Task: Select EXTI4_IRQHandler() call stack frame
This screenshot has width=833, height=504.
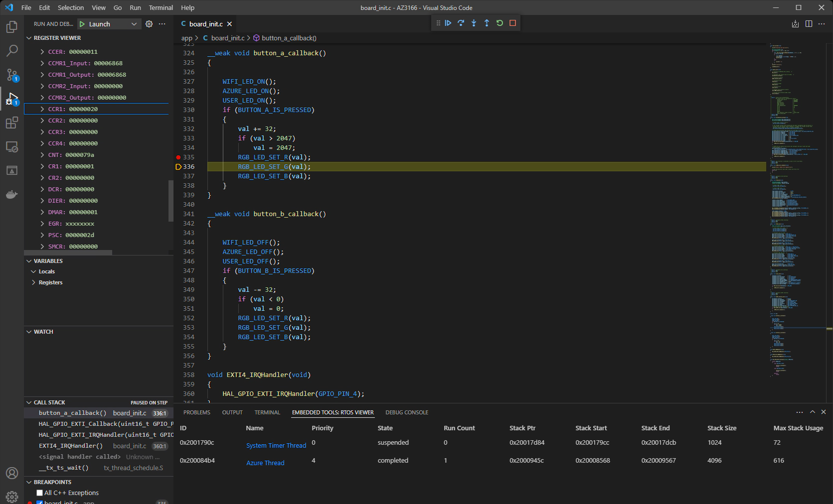Action: point(99,446)
